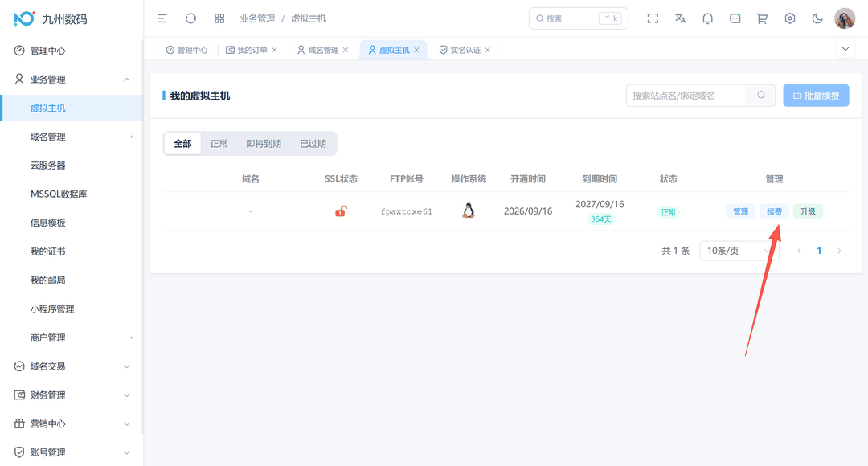The width and height of the screenshot is (868, 466).
Task: Click FTP account fpaxtoxe61
Action: pos(407,211)
